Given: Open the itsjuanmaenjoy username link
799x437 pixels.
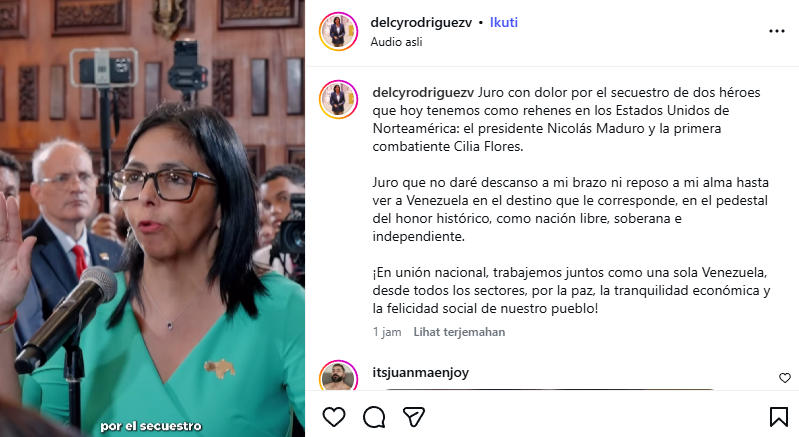Looking at the screenshot, I should click(x=420, y=373).
